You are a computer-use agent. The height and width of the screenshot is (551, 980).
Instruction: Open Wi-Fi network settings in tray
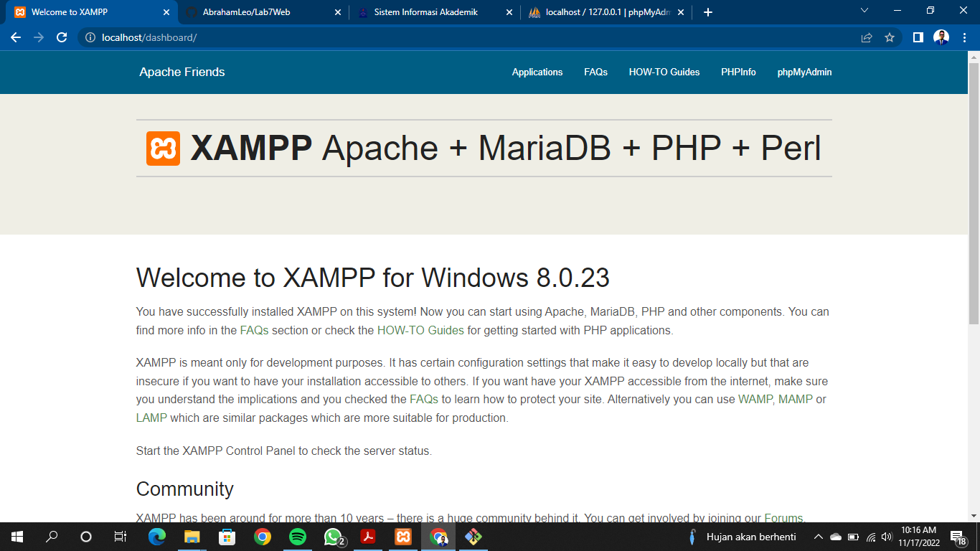(x=871, y=537)
